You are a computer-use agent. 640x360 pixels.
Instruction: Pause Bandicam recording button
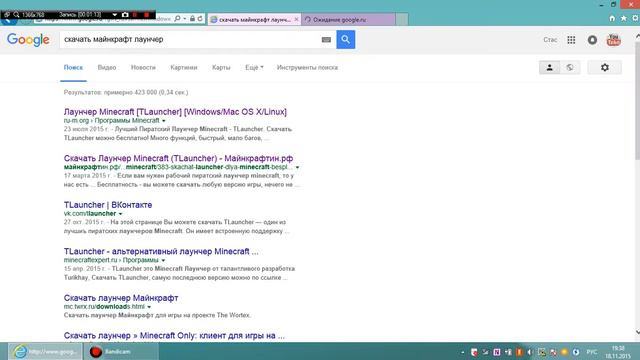(135, 15)
